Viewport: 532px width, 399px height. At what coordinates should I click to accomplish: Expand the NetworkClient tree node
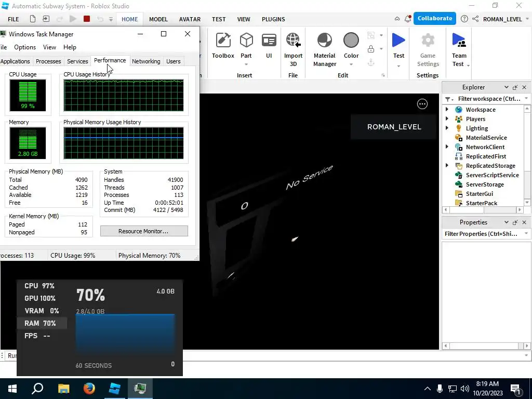tap(447, 147)
